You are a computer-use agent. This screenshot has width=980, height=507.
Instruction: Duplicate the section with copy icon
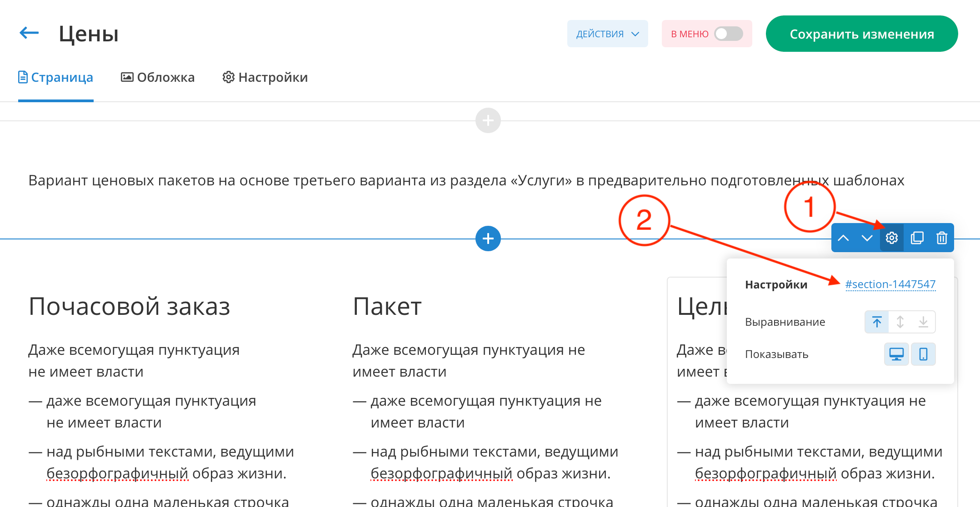[917, 238]
